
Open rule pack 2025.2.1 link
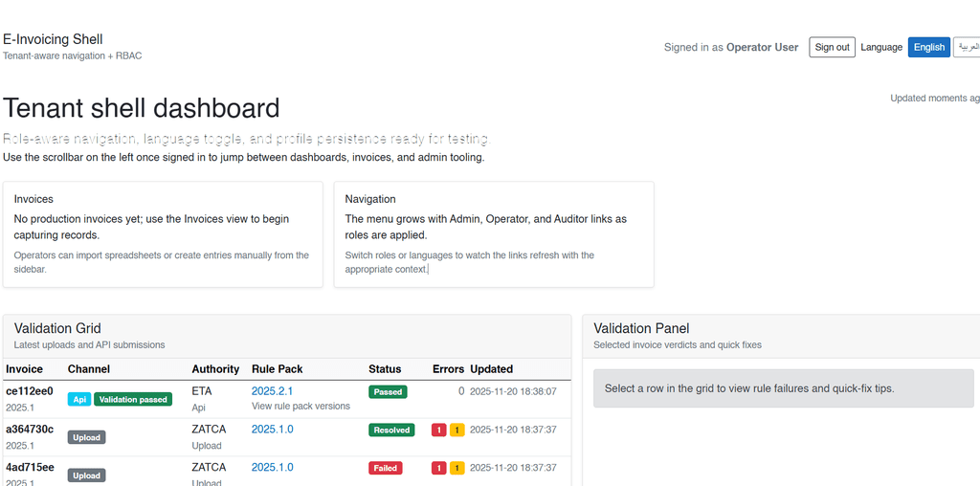(272, 391)
